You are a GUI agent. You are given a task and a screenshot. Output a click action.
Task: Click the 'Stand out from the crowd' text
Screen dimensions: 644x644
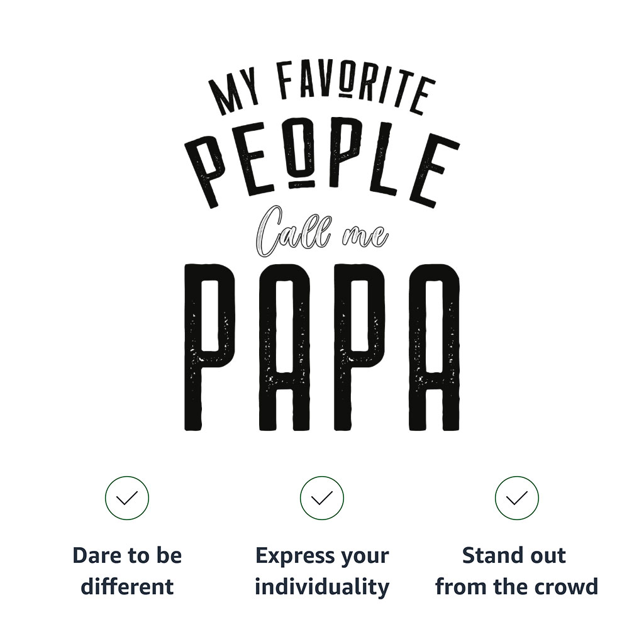516,571
